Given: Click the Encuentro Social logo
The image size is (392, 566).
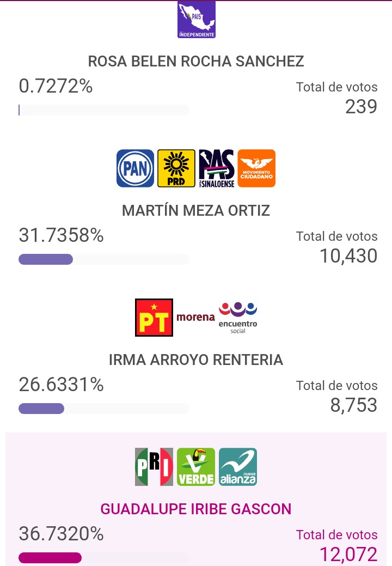Looking at the screenshot, I should (x=238, y=317).
